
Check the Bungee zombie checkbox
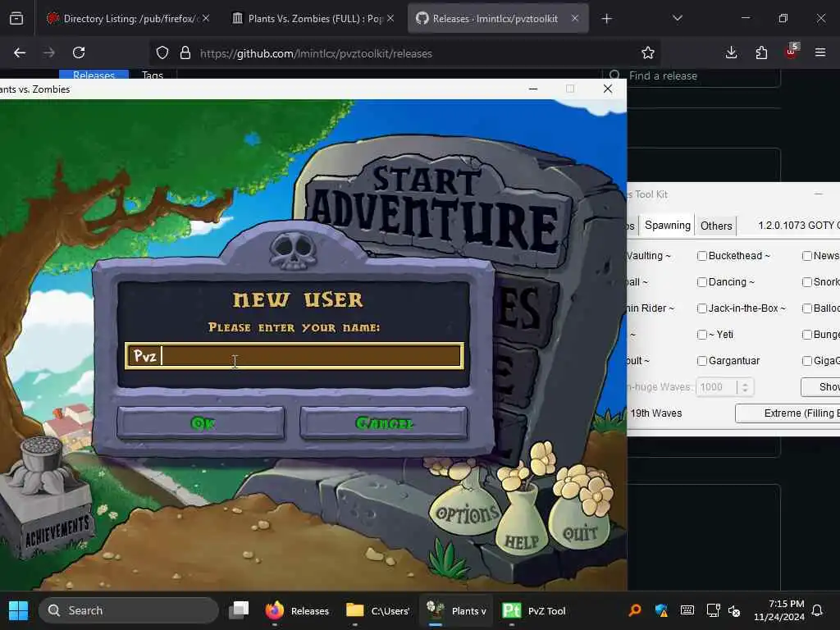[x=807, y=335]
